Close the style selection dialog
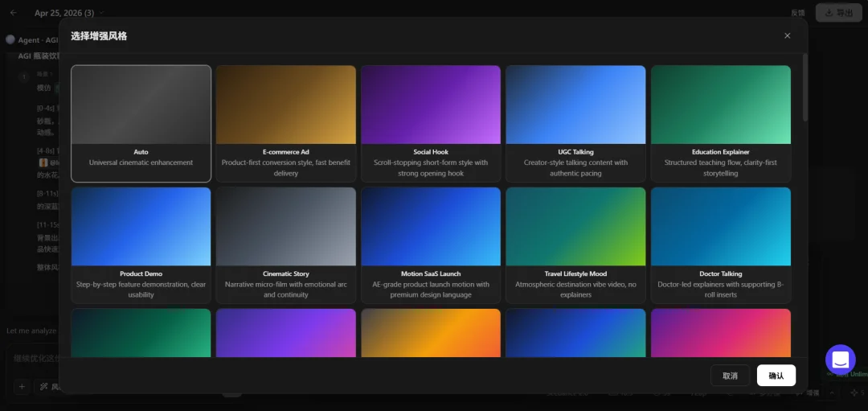 tap(787, 35)
